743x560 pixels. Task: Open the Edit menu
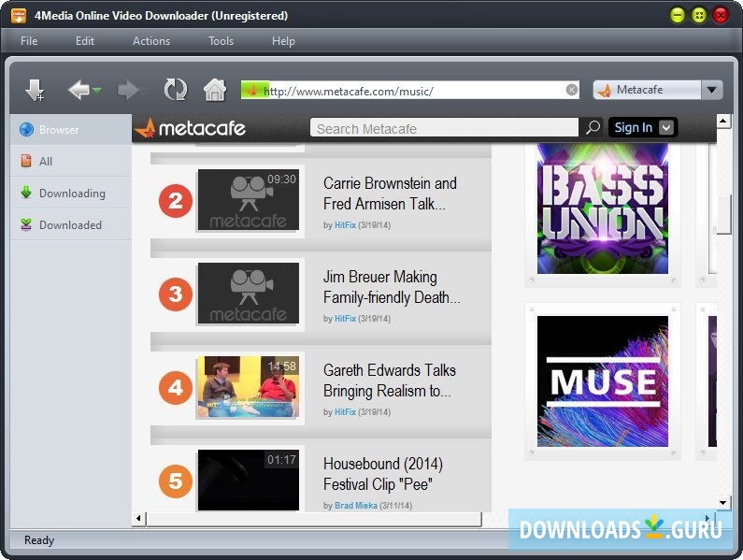click(x=85, y=41)
